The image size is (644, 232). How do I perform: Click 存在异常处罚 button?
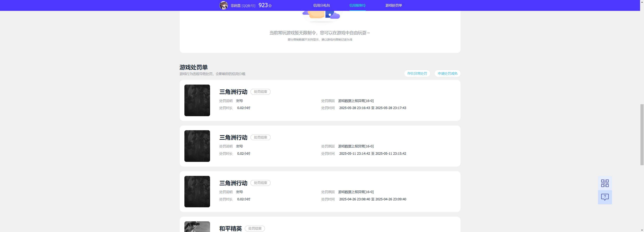(x=417, y=73)
